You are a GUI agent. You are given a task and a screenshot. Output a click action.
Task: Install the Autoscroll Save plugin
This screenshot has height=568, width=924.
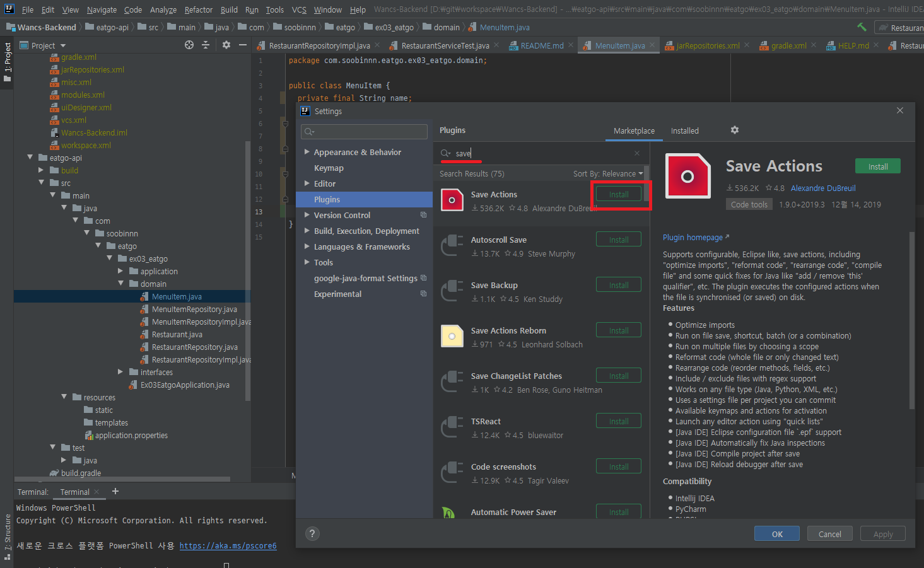point(618,240)
